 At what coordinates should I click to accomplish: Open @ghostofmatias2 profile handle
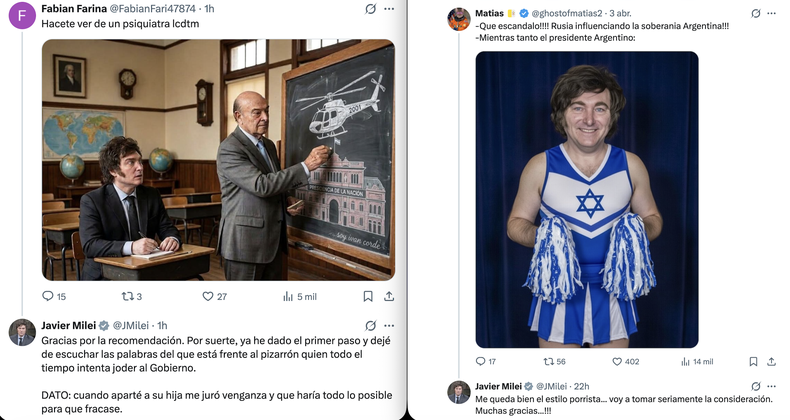click(563, 12)
